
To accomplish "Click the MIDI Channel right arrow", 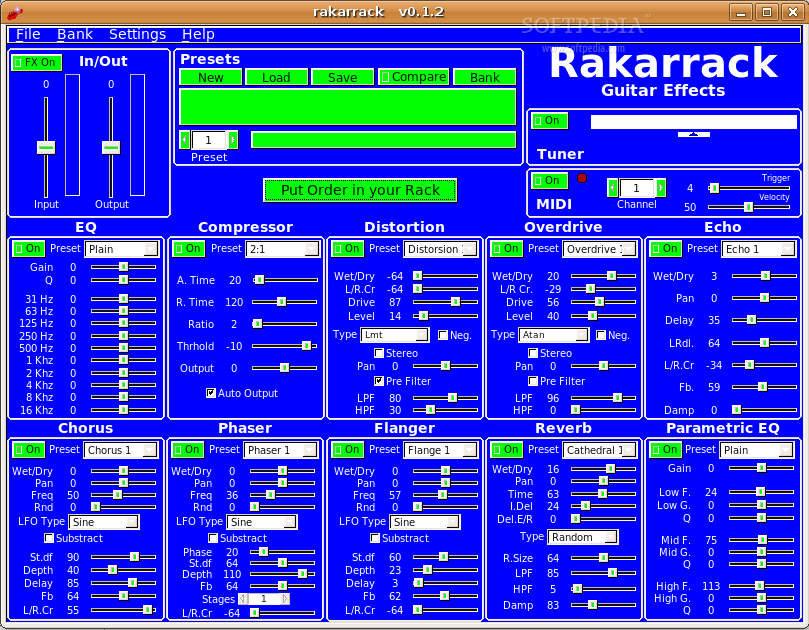I will 660,188.
